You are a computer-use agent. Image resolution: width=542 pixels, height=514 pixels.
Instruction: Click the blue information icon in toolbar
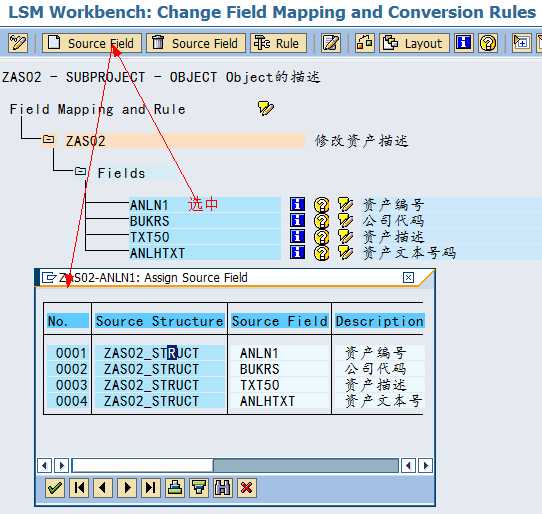(x=463, y=43)
